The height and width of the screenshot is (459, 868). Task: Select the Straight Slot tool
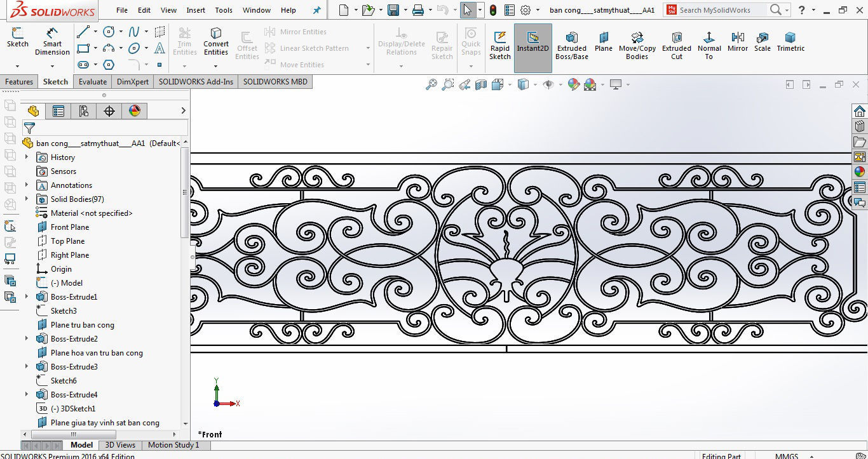tap(83, 65)
